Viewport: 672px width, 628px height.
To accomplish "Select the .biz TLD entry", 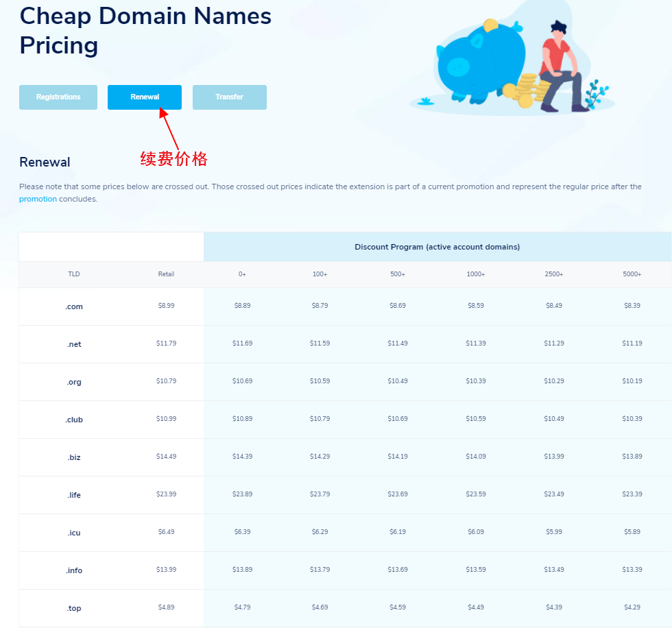I will (73, 457).
